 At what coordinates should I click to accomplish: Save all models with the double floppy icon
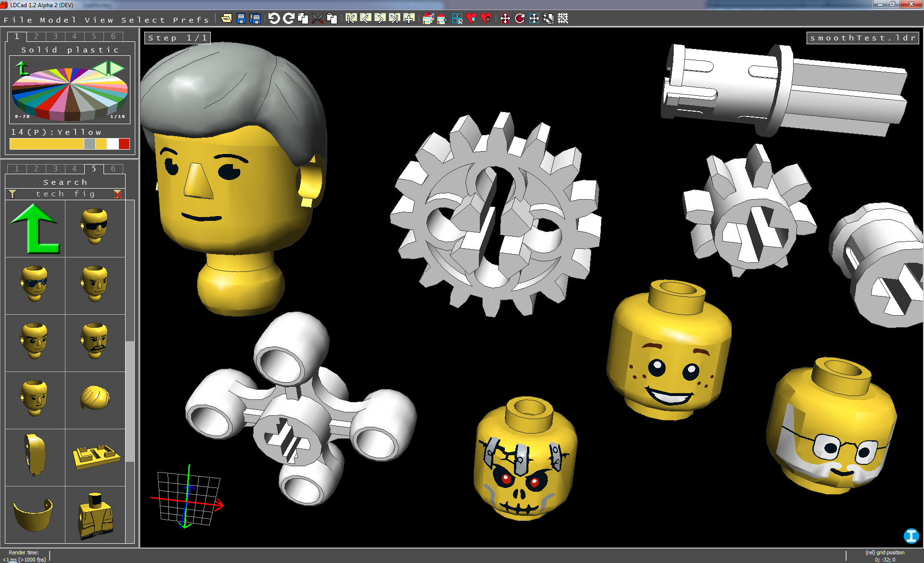click(x=255, y=19)
